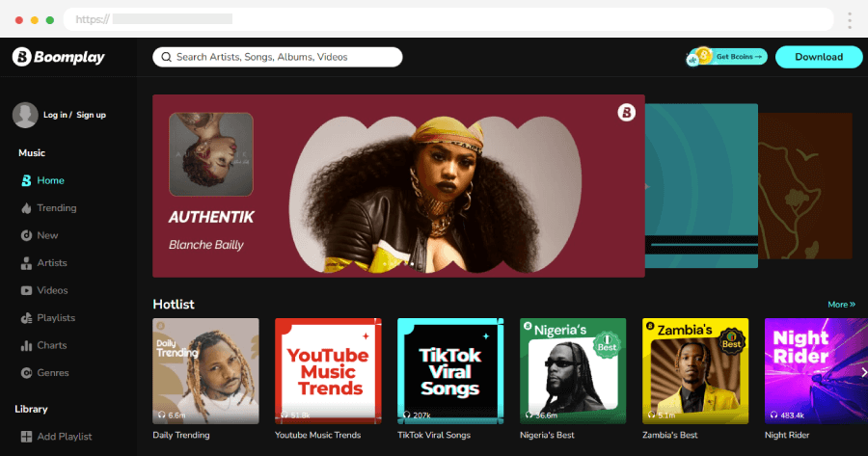
Task: Click the Log in link
Action: (x=55, y=115)
